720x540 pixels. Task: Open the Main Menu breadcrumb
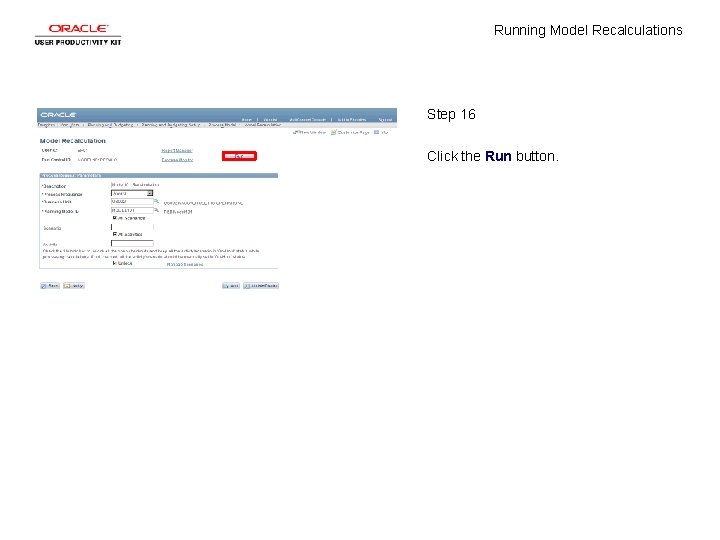point(70,125)
